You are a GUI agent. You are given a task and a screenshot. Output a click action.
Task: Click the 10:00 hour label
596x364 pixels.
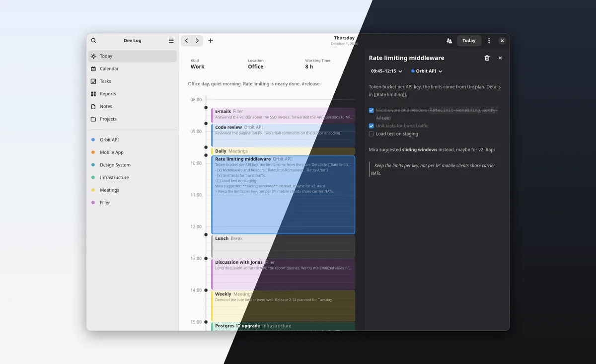coord(196,163)
